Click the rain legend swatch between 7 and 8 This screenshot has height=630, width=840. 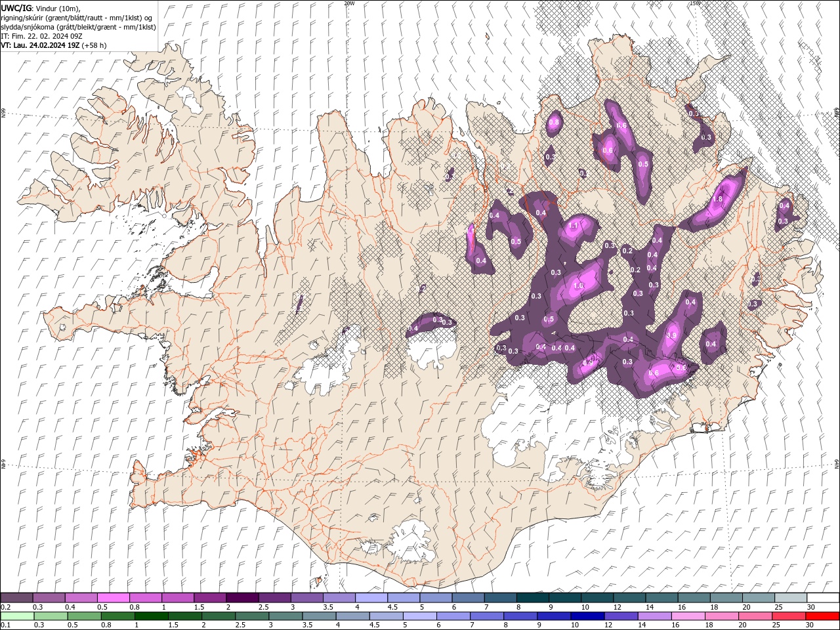point(486,616)
